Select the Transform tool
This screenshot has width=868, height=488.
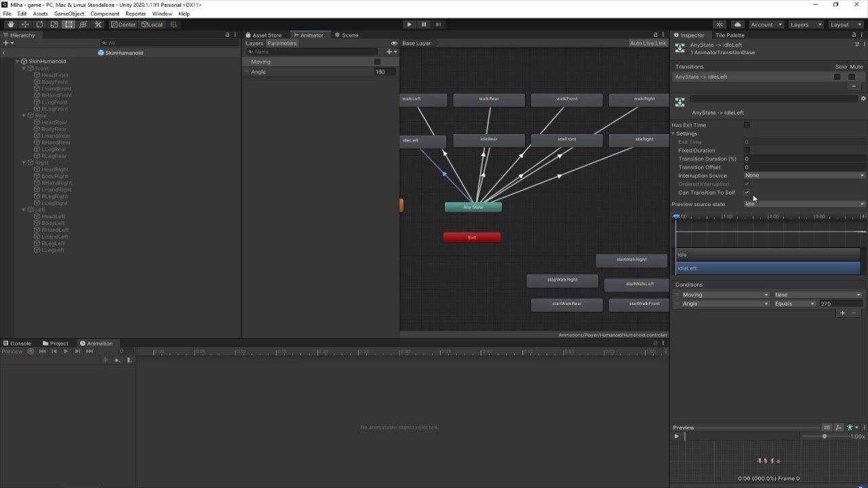pyautogui.click(x=83, y=24)
